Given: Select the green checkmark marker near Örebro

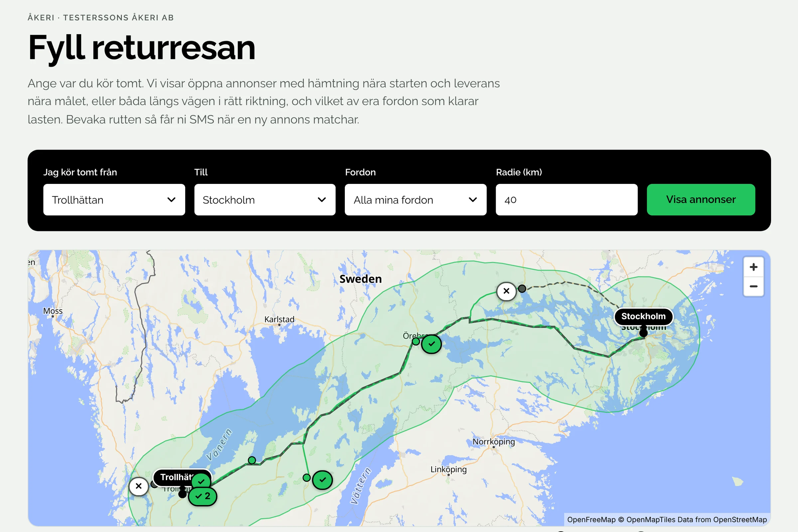Looking at the screenshot, I should pyautogui.click(x=431, y=344).
